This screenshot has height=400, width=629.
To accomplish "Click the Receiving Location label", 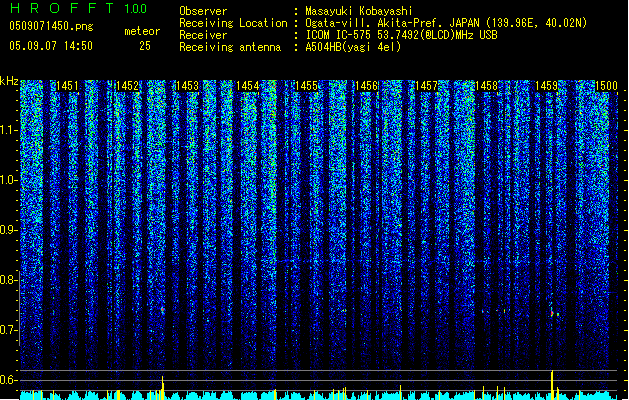I will 233,23.
